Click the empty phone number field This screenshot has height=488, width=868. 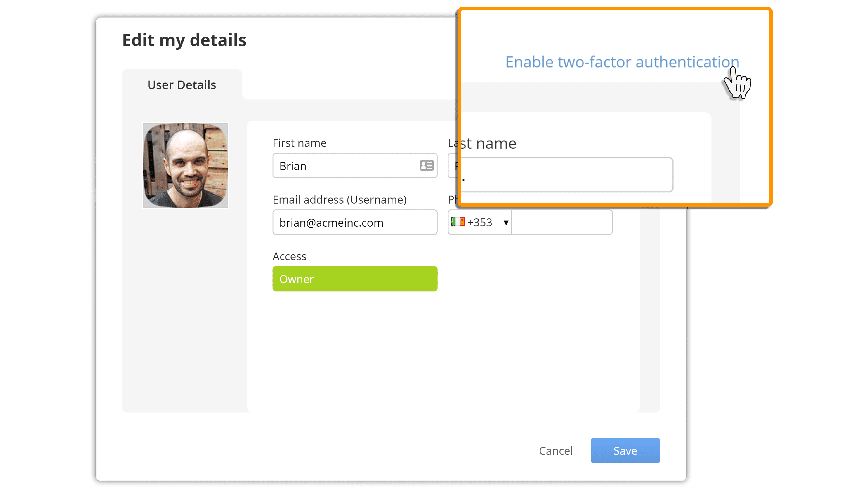click(562, 222)
